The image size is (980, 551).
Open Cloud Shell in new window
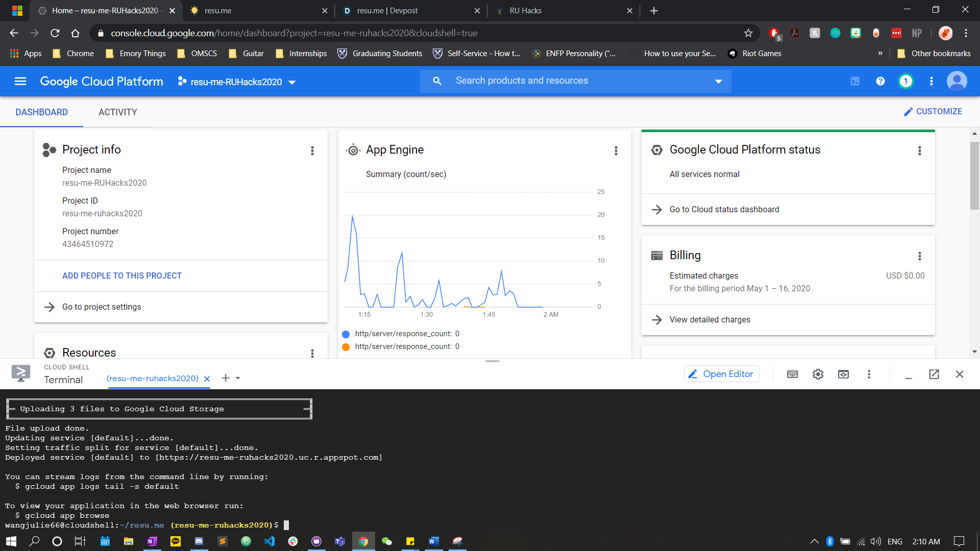934,374
